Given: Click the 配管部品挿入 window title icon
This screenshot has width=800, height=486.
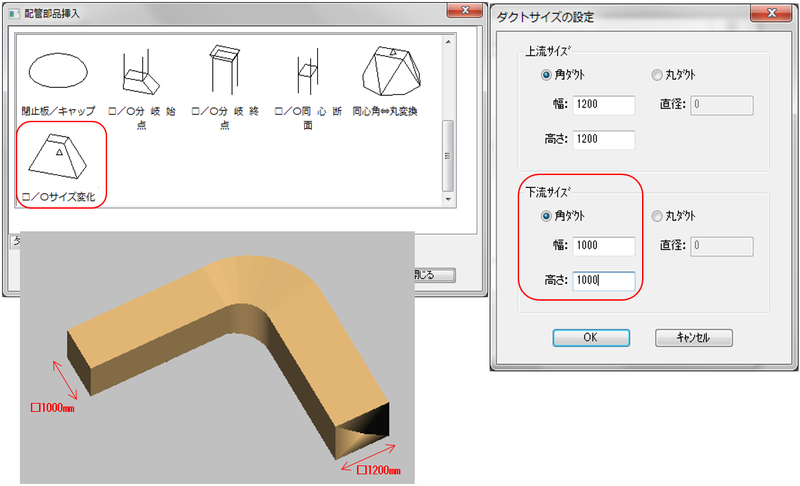Looking at the screenshot, I should click(12, 13).
